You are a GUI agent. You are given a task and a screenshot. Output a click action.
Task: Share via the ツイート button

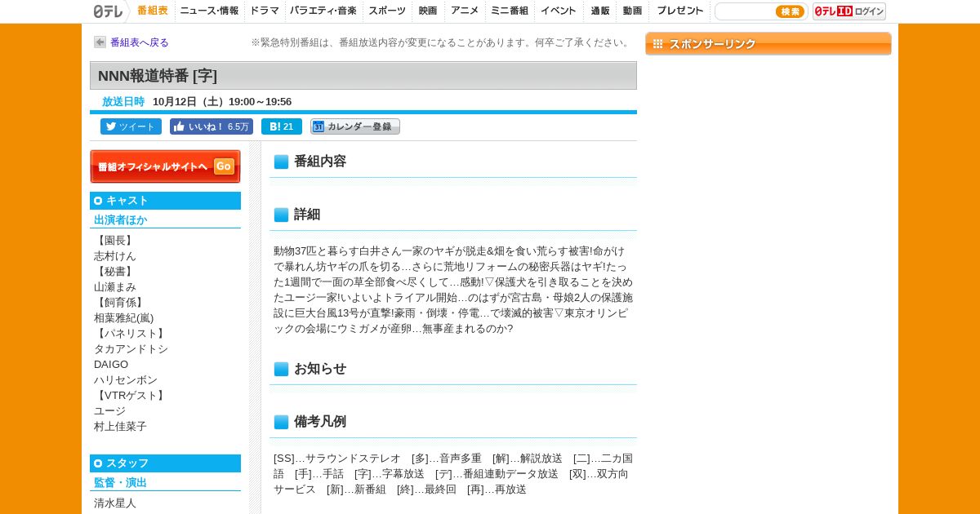click(x=131, y=126)
